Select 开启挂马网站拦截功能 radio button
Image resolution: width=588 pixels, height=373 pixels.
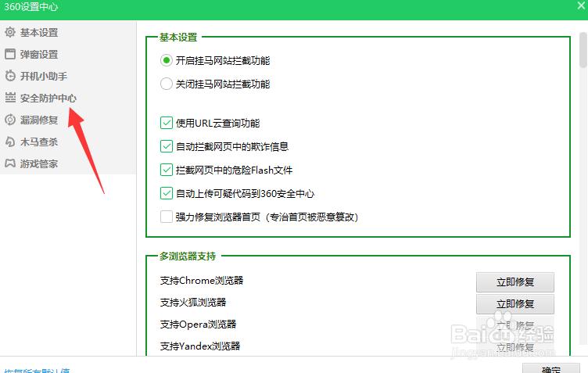pos(166,60)
